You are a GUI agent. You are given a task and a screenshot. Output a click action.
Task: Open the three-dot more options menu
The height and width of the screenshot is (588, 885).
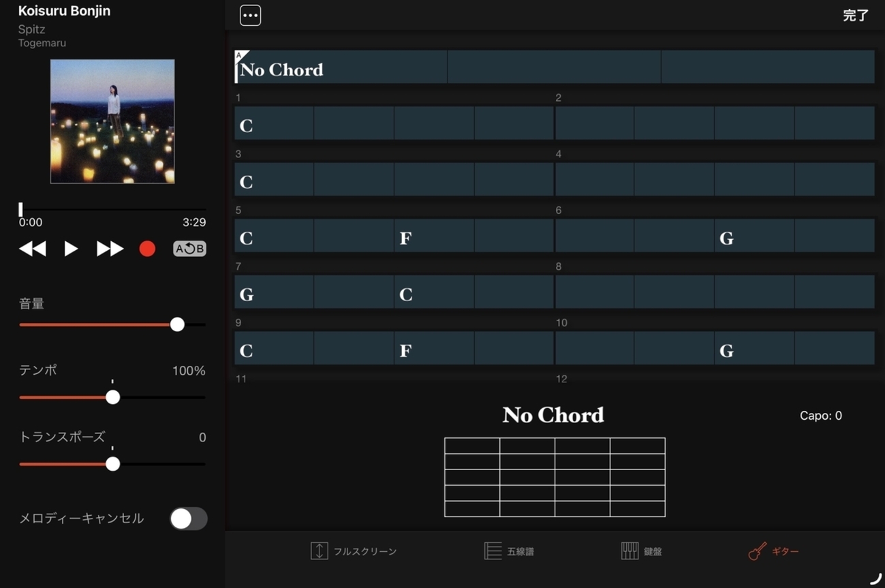pyautogui.click(x=250, y=16)
